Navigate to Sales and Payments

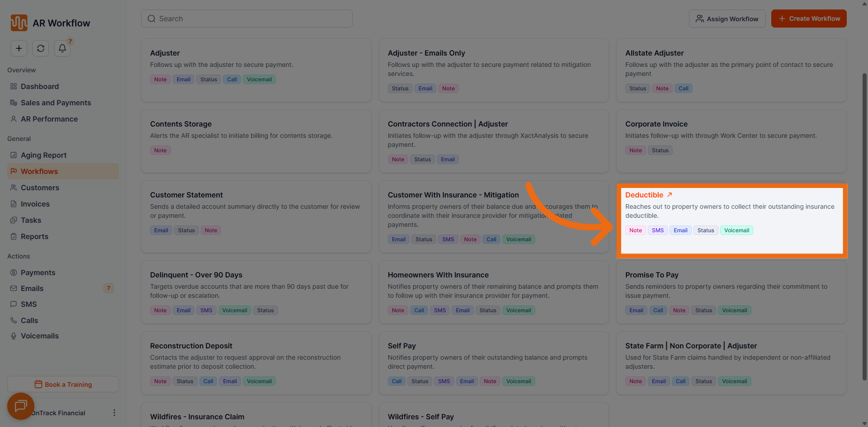coord(56,103)
